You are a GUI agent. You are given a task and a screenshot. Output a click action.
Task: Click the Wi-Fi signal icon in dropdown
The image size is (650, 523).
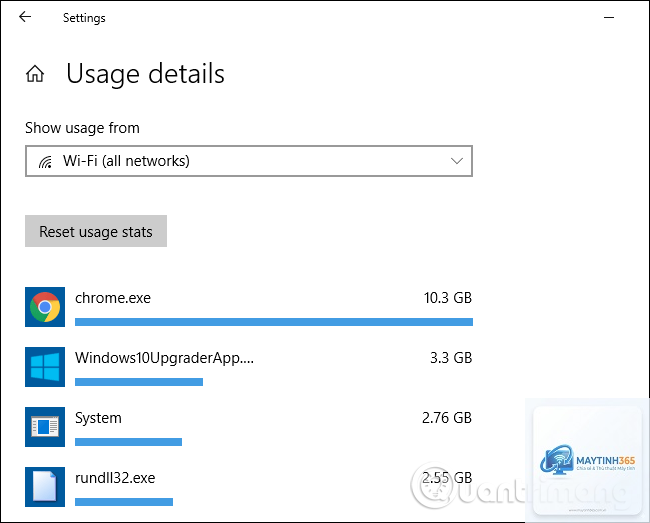[45, 162]
